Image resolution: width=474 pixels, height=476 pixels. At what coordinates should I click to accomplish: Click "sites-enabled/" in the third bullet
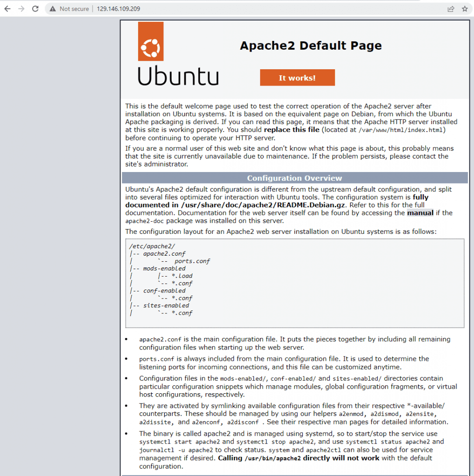coord(357,378)
